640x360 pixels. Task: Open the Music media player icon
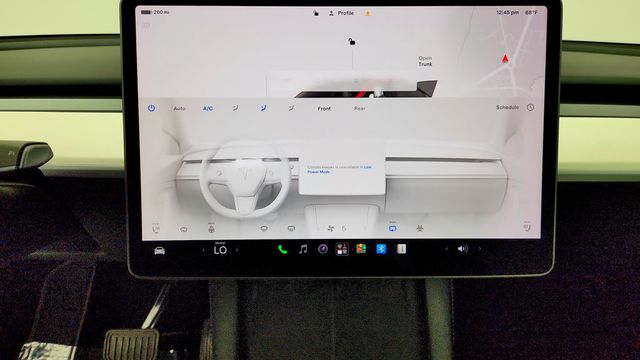click(x=303, y=249)
